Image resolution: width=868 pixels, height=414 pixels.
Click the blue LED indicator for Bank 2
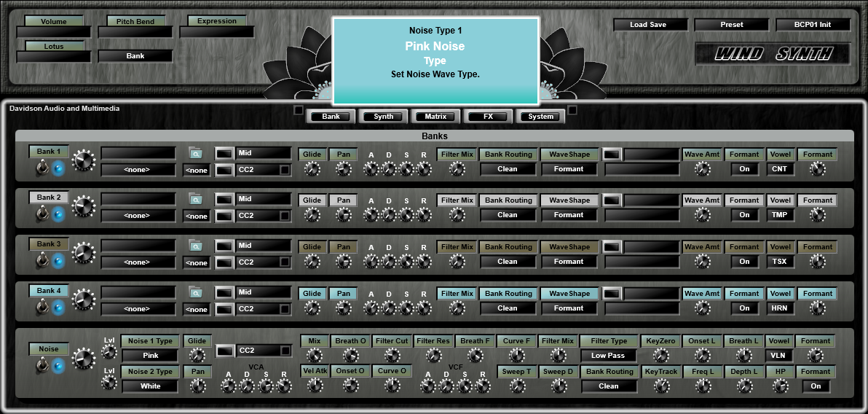coord(59,215)
